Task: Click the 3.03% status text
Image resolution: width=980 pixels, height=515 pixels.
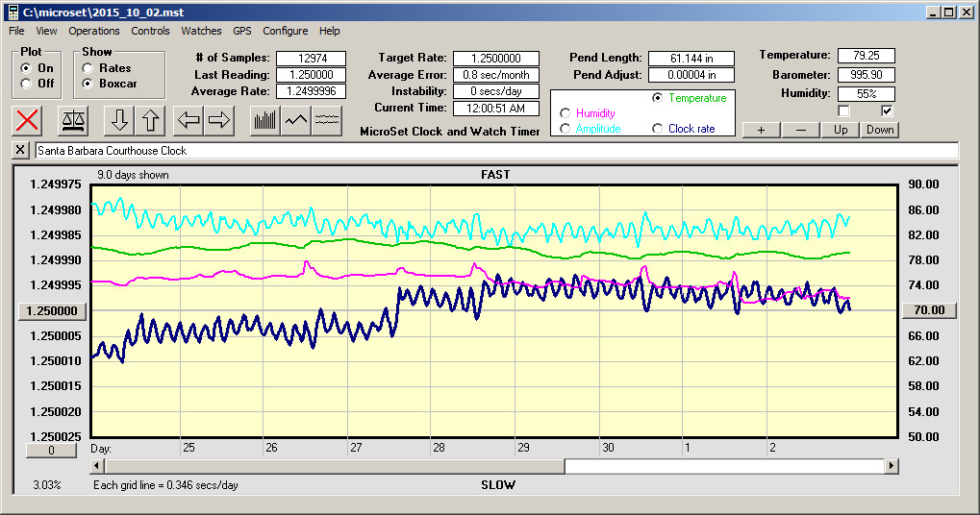Action: (47, 485)
